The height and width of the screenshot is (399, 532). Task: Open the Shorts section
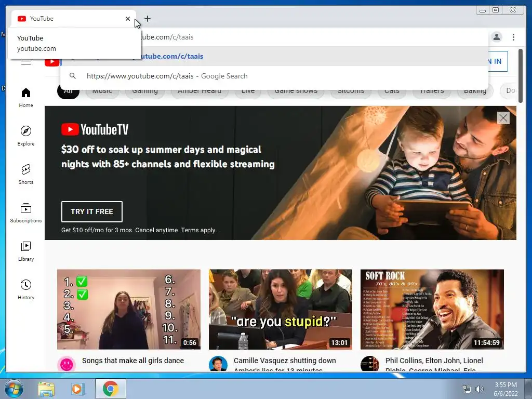[26, 175]
